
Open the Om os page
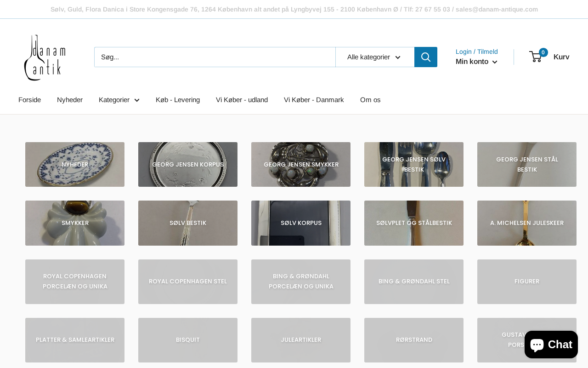point(370,100)
